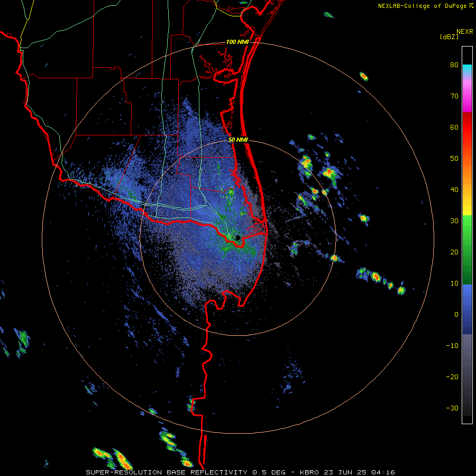Click the -10 value on the dBZ scale
The image size is (476, 476).
(452, 346)
